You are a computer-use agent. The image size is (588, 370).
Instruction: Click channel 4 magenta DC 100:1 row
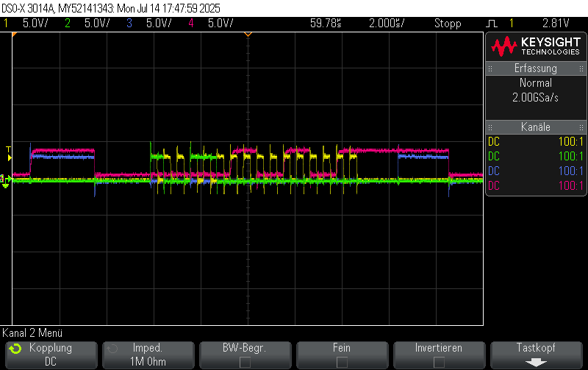point(536,185)
